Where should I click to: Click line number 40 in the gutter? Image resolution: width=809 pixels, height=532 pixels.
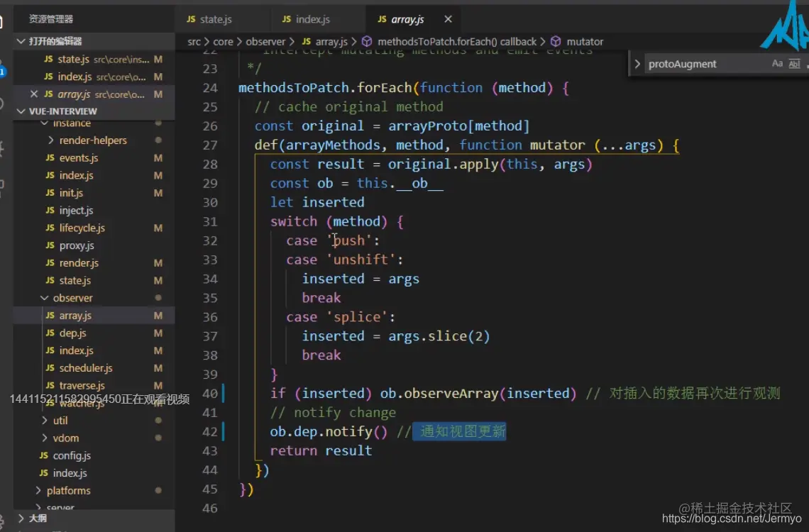[210, 394]
